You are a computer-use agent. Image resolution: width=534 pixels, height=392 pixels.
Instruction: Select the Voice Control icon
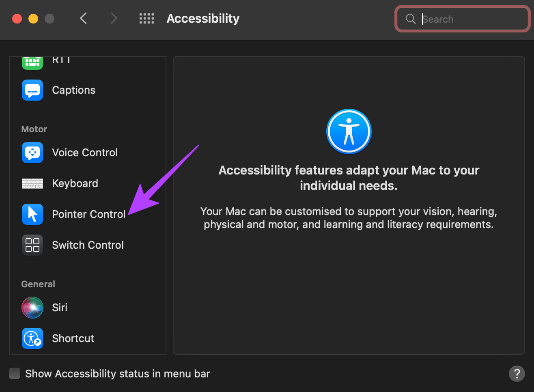tap(32, 153)
